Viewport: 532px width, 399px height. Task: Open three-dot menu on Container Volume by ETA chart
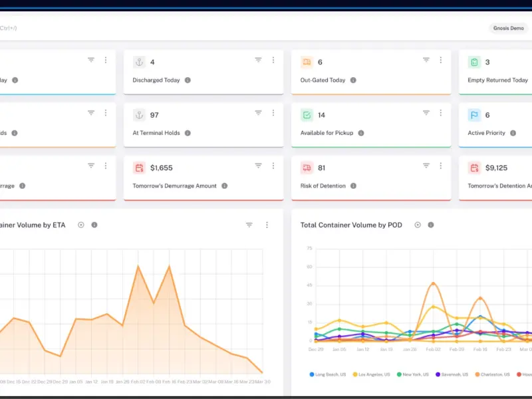pos(267,225)
